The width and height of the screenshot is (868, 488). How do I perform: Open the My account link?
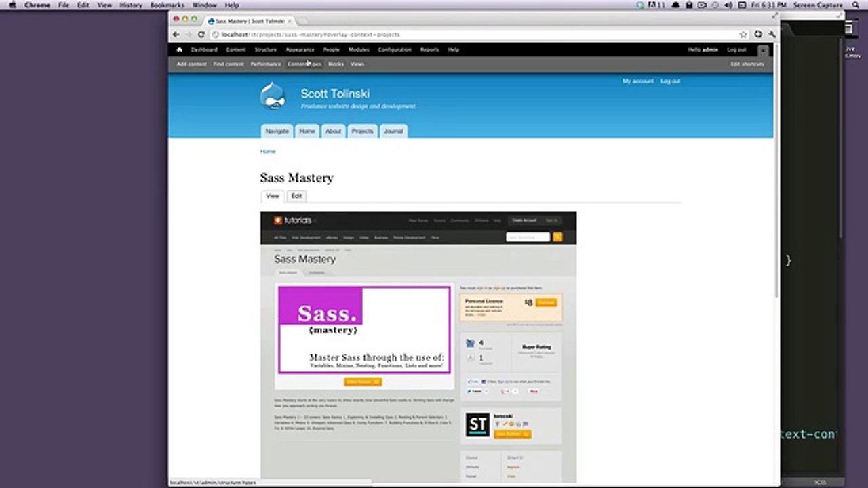(x=638, y=81)
